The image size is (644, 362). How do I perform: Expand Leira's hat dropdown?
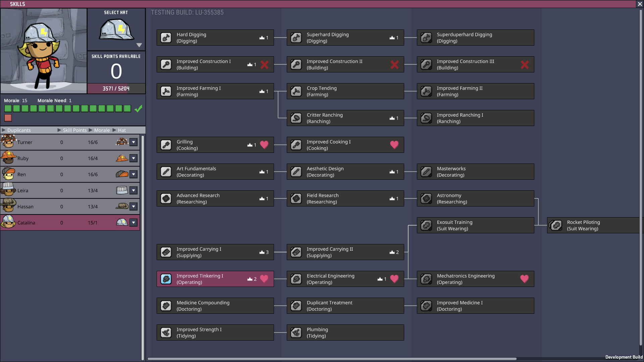(133, 190)
